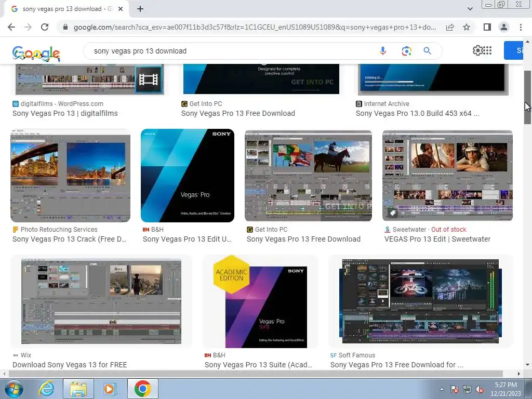Show hidden tray icons arrow
This screenshot has width=532, height=399.
click(442, 389)
